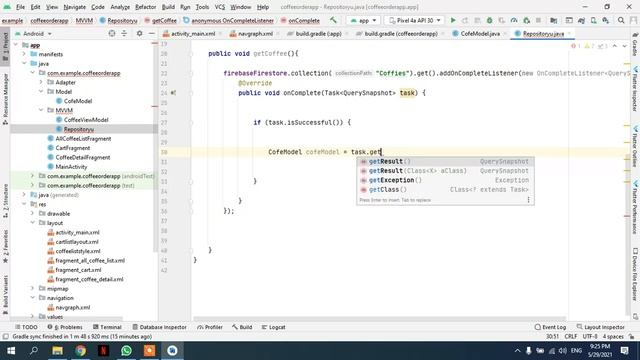Viewport: 640px width, 360px height.
Task: Collapse the java folder
Action: 24,64
